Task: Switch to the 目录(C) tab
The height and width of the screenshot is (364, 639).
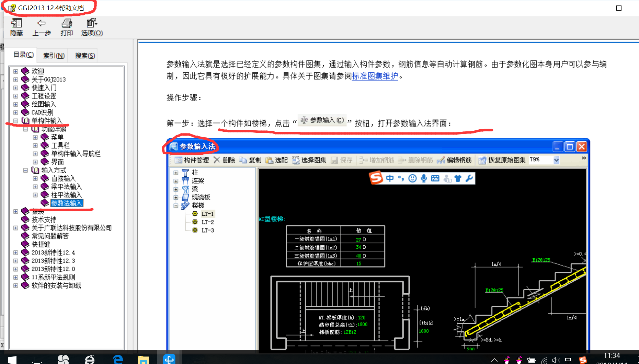Action: click(x=23, y=55)
